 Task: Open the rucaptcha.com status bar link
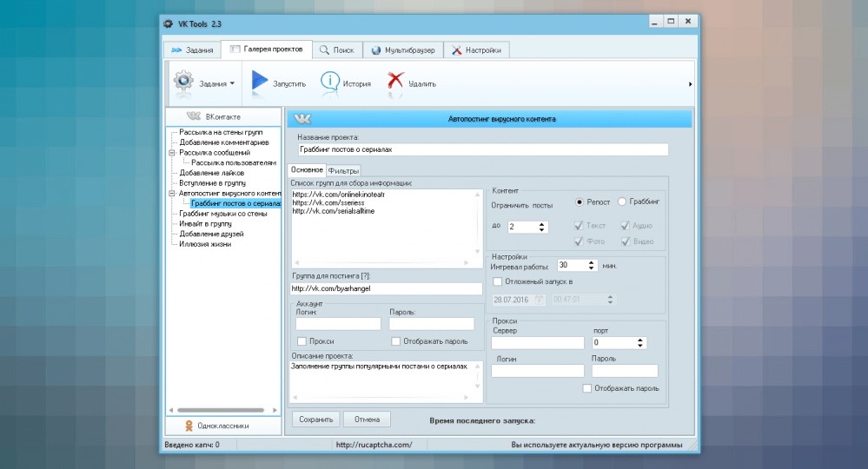374,445
